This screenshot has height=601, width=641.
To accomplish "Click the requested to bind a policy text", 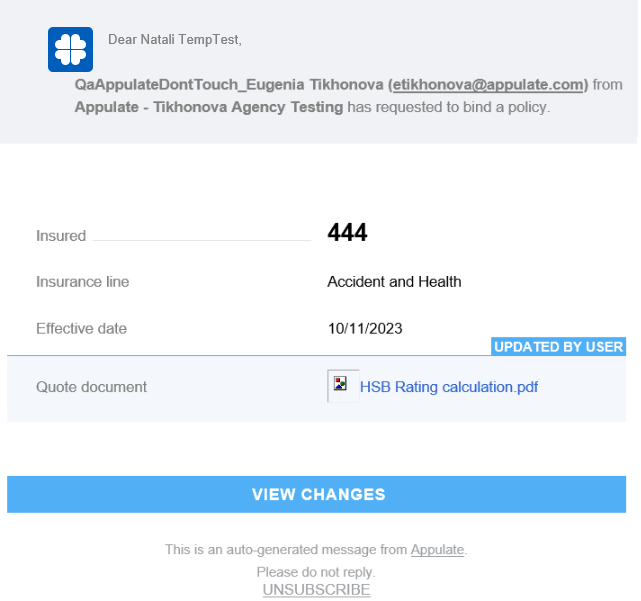I will pos(449,107).
